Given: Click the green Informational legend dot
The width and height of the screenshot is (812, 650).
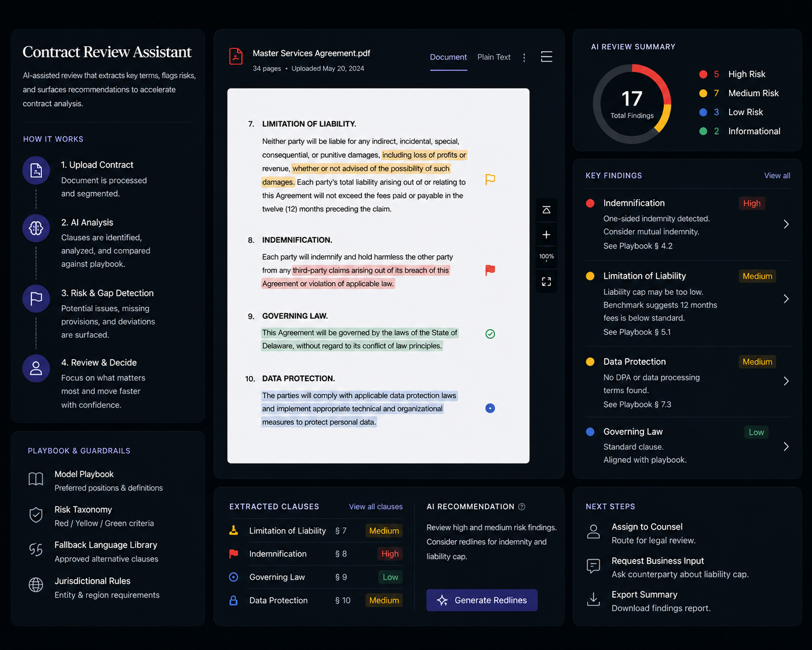Looking at the screenshot, I should pyautogui.click(x=703, y=132).
